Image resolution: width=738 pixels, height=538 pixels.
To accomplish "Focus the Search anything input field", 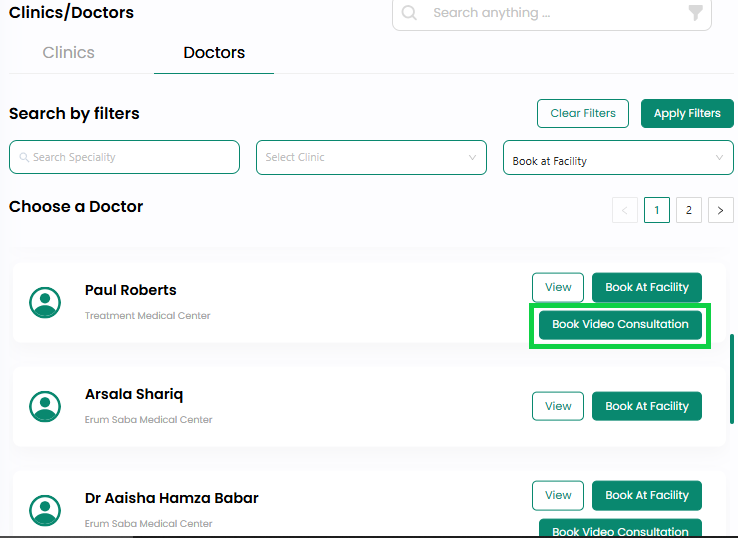I will (552, 13).
